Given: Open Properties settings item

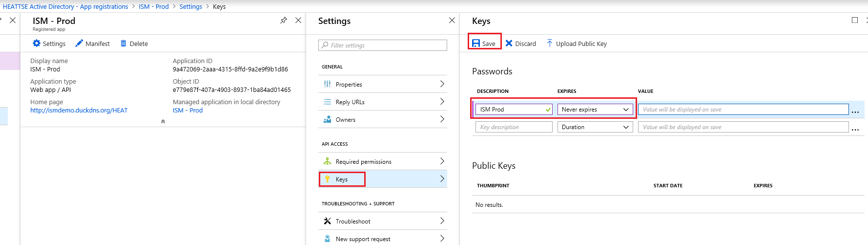Looking at the screenshot, I should click(349, 85).
